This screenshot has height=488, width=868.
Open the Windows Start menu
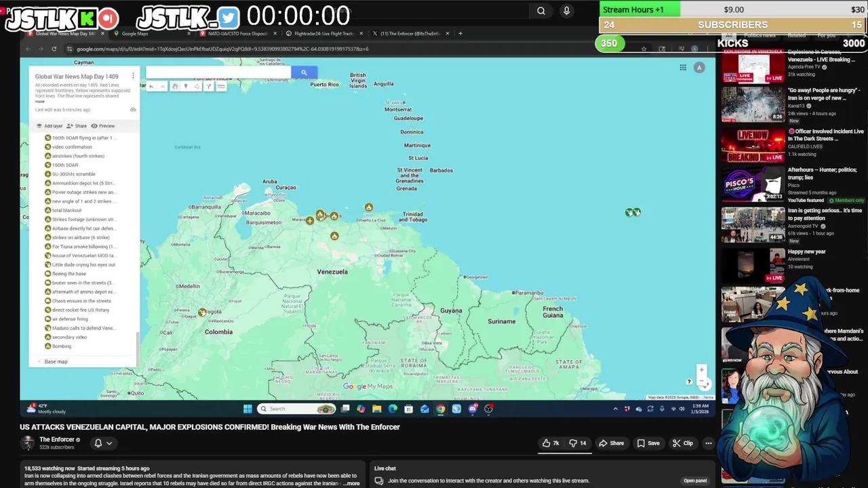(x=248, y=409)
